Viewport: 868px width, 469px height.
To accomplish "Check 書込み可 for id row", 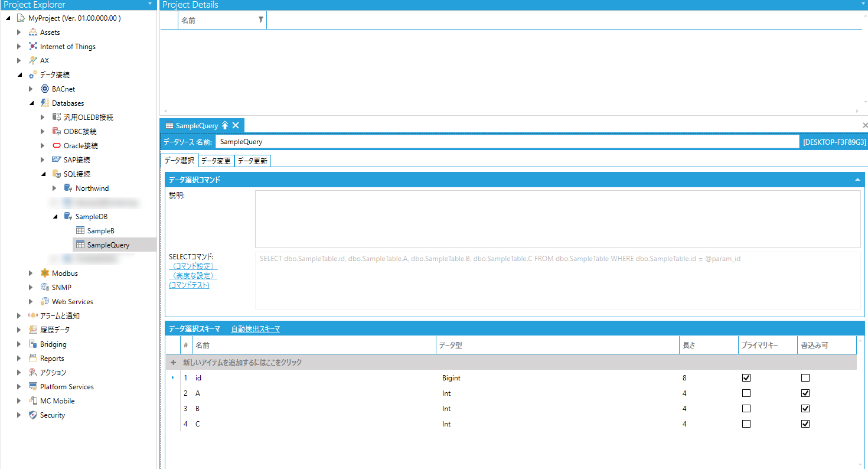I will tap(805, 378).
